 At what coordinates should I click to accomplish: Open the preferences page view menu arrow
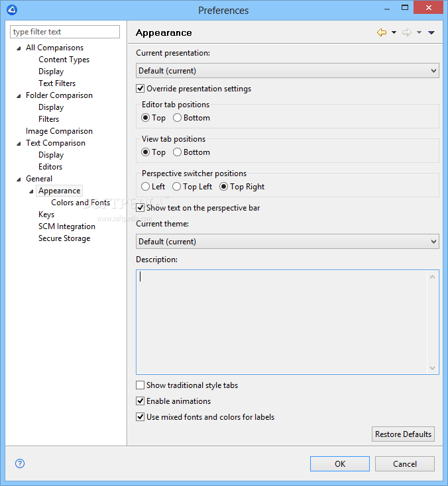click(x=431, y=32)
